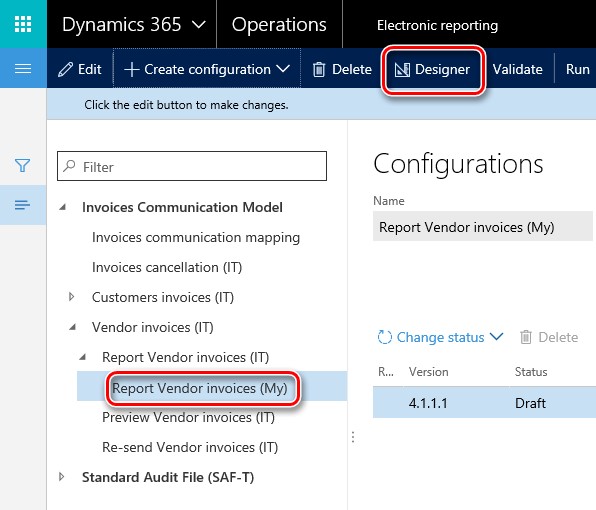Expand Customers invoices (IT) node
The image size is (596, 510).
71,297
